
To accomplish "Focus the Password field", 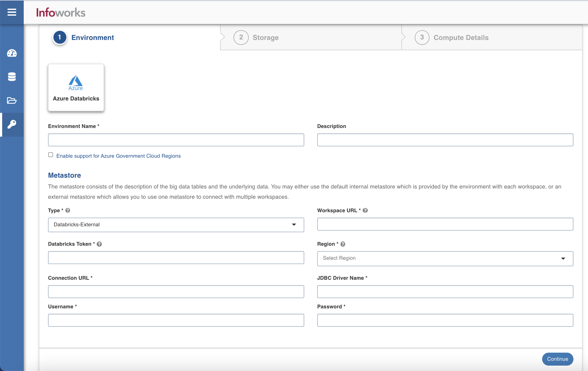I will click(445, 320).
